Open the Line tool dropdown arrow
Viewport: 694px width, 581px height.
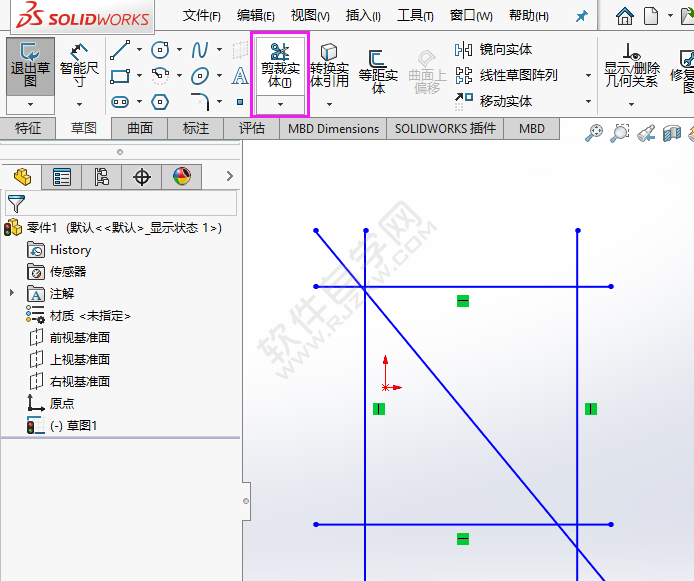139,50
